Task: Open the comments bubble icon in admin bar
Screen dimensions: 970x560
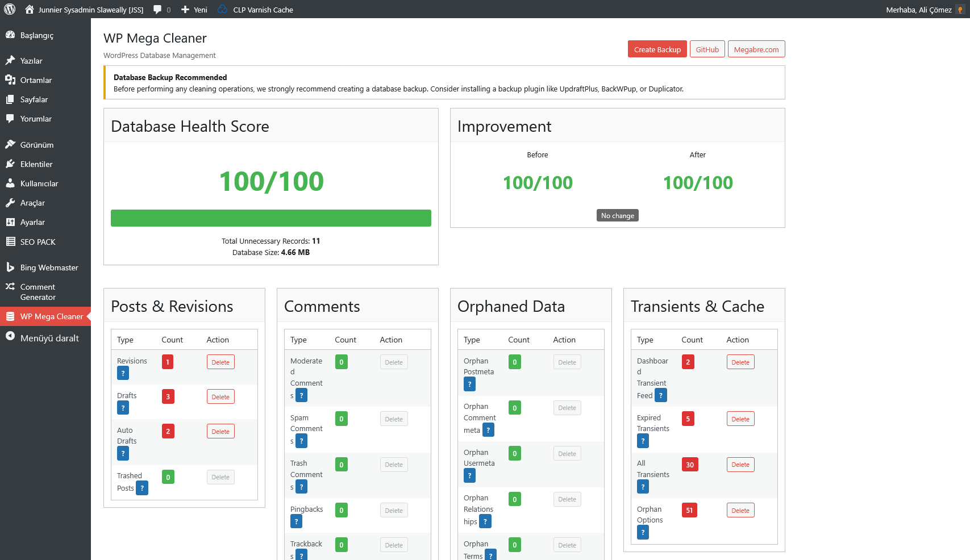Action: tap(161, 10)
